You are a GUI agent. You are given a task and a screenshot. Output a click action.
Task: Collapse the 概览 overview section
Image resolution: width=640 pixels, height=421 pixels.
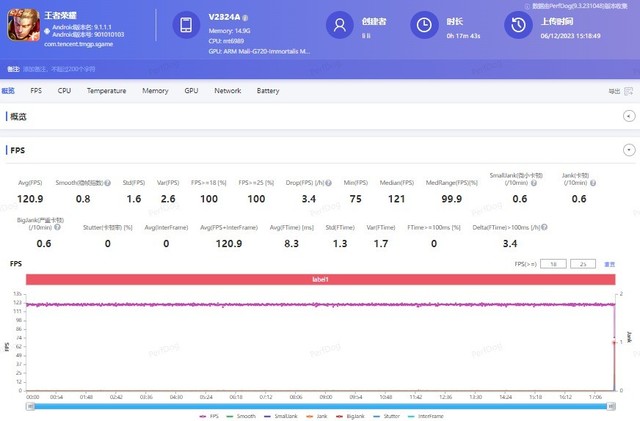click(627, 117)
